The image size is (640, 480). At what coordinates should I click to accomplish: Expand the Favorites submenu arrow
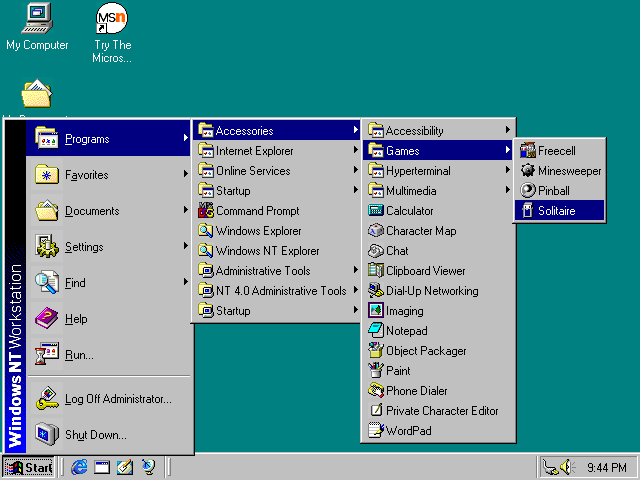(x=186, y=174)
